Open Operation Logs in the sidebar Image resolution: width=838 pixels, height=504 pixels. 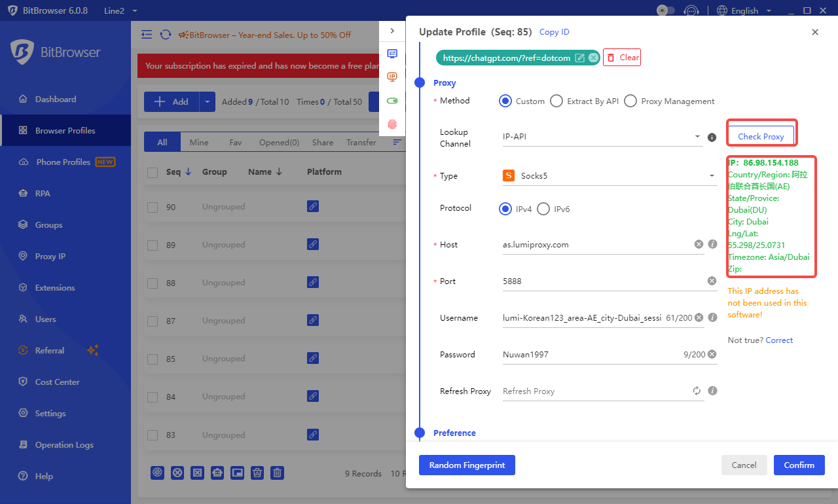pyautogui.click(x=65, y=444)
